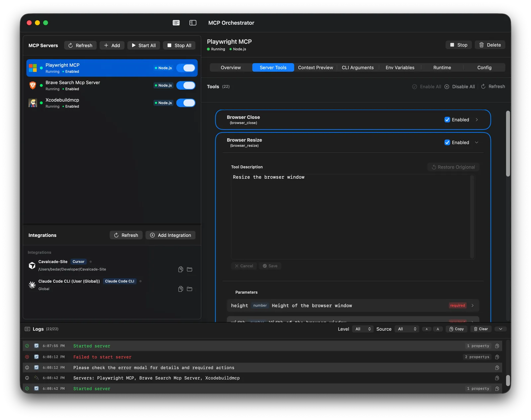The image size is (531, 420).
Task: Toggle off the Playwright MCP server switch
Action: pos(186,68)
